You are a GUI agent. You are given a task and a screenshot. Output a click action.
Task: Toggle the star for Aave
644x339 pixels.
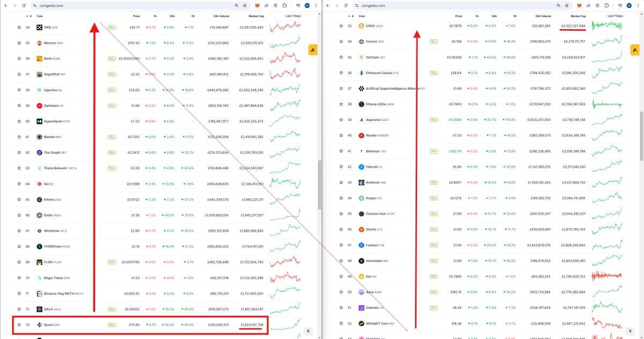coord(341,292)
